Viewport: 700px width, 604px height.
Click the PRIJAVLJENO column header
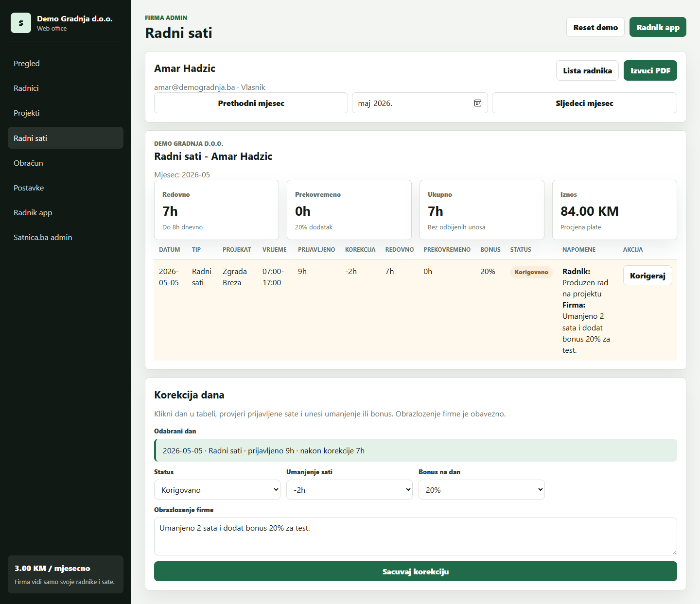point(316,250)
